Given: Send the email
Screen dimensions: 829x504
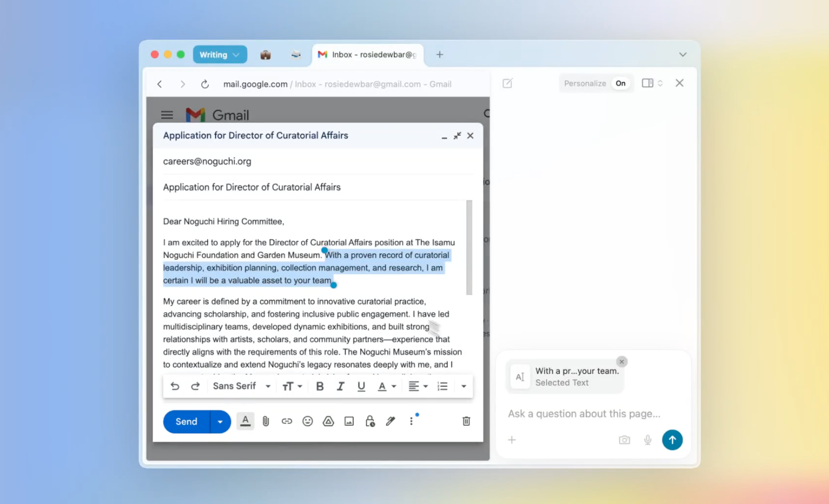Looking at the screenshot, I should (x=187, y=422).
